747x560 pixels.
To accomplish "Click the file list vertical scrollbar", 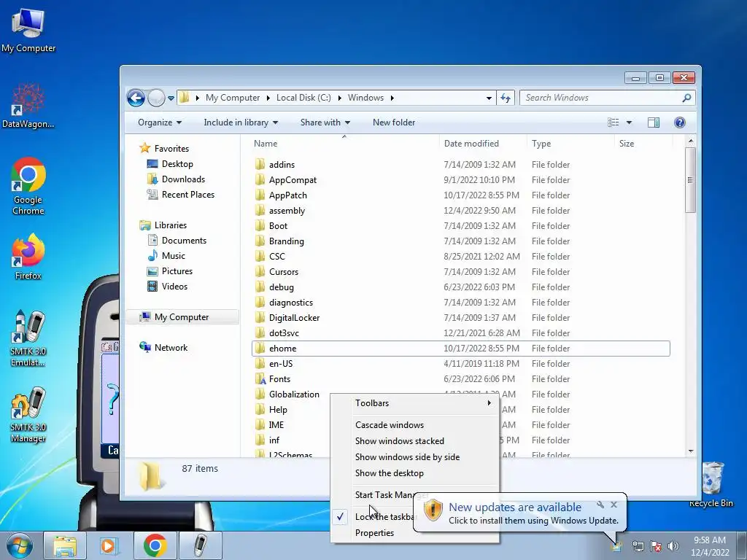I will pos(690,180).
